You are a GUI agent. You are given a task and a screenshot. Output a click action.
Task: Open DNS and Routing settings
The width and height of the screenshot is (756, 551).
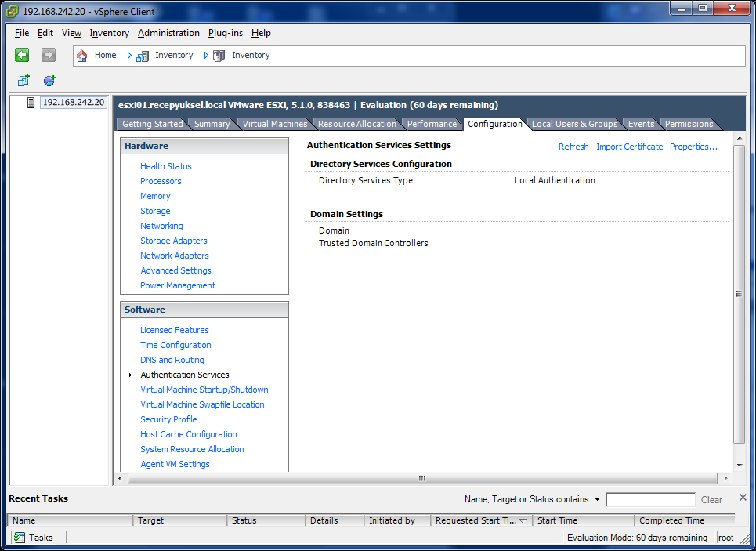point(172,360)
